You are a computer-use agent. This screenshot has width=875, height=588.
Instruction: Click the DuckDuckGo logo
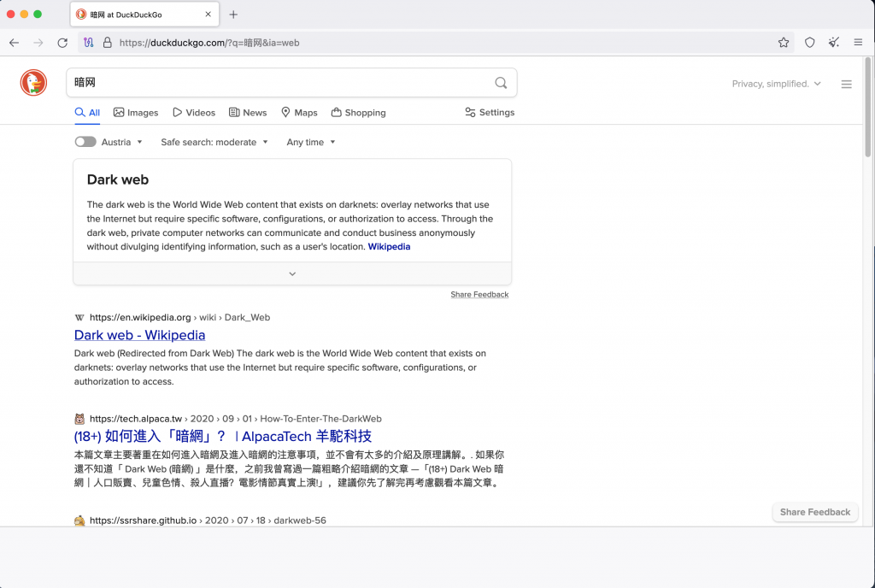point(32,83)
